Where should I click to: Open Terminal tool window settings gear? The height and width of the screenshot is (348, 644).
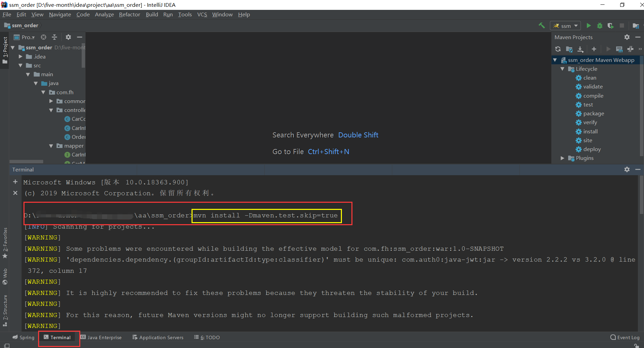(x=627, y=169)
